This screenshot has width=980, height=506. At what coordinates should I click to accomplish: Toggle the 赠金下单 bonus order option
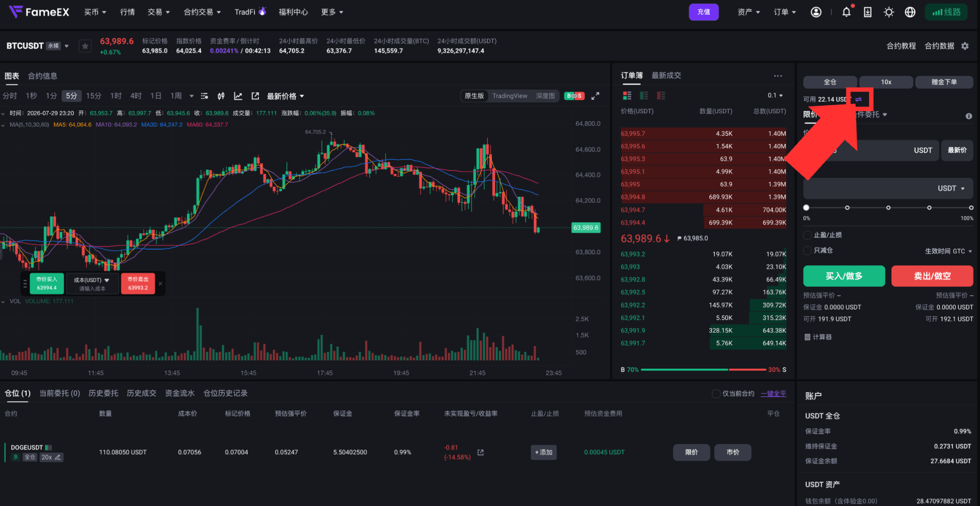[944, 82]
